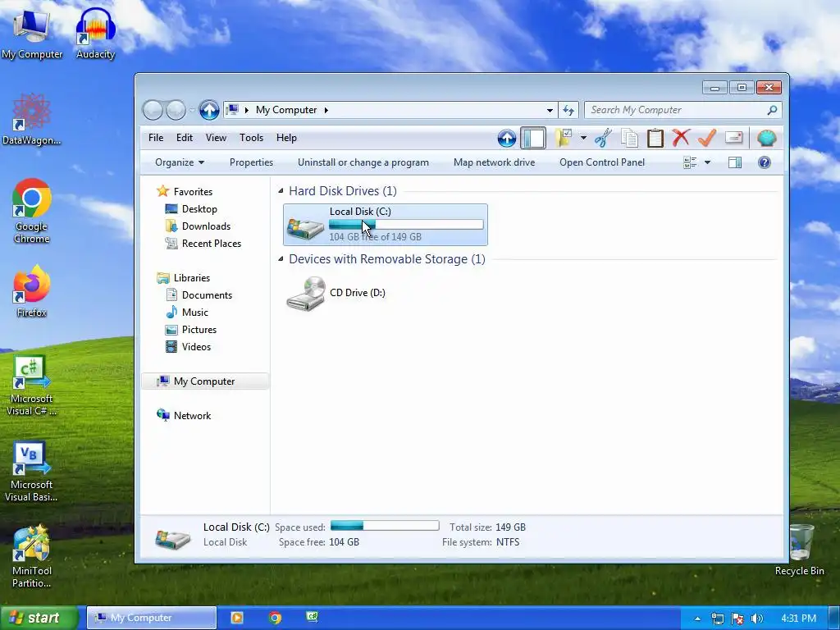Click the Recycle Bin desktop icon
Viewport: 840px width, 630px height.
click(800, 550)
